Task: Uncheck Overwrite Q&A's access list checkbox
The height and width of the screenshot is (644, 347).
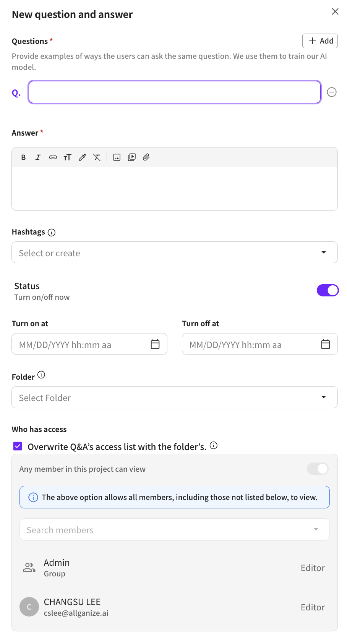Action: pos(18,446)
